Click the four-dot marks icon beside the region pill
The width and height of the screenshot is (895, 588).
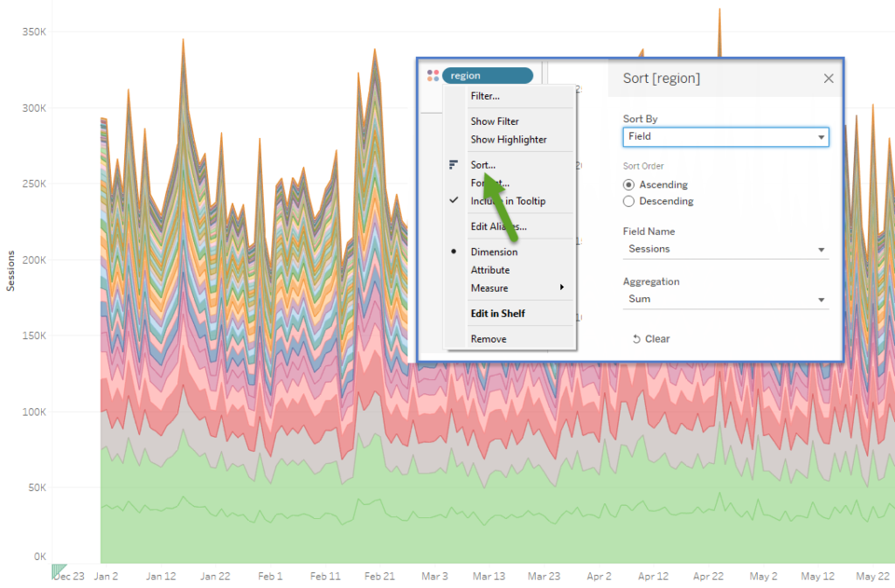pos(432,75)
